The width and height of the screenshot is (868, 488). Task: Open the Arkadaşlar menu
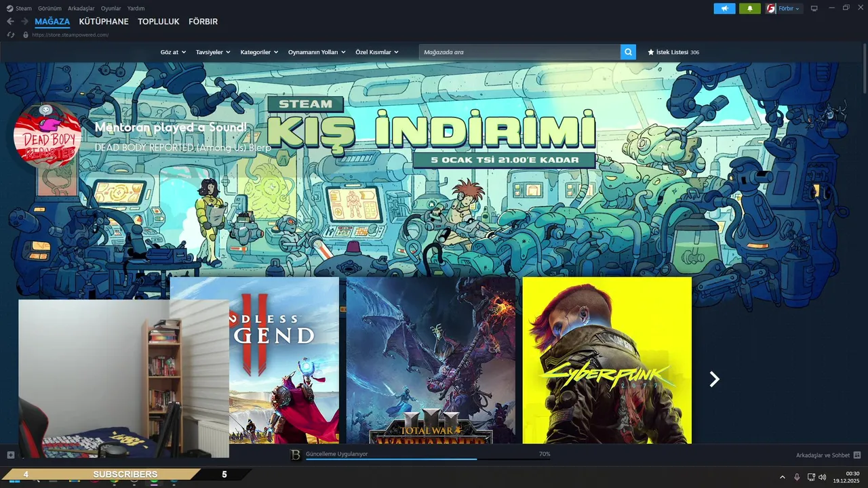81,8
